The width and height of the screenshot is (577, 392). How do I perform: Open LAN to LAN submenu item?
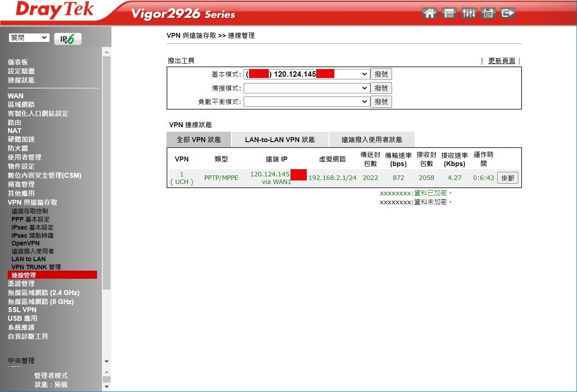(29, 259)
